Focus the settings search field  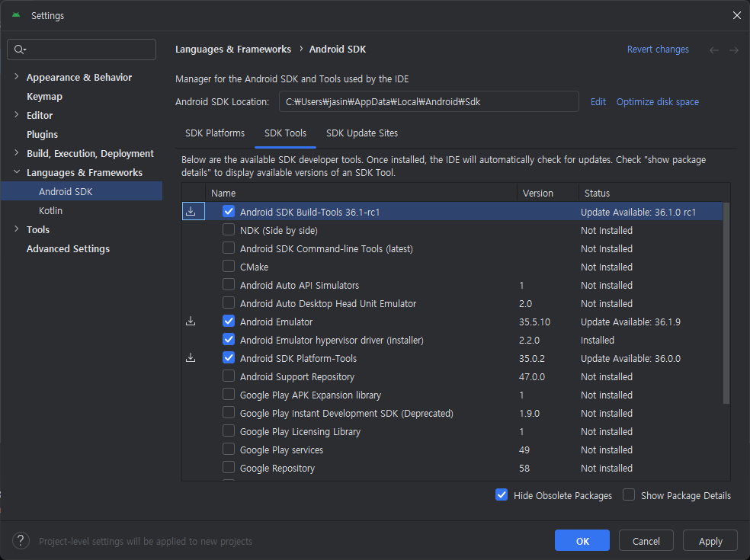click(82, 50)
